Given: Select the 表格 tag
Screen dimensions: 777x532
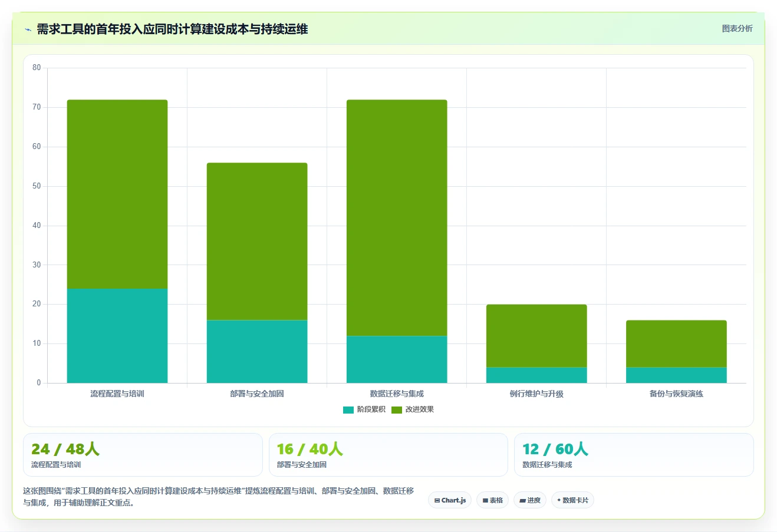Looking at the screenshot, I should pos(492,500).
